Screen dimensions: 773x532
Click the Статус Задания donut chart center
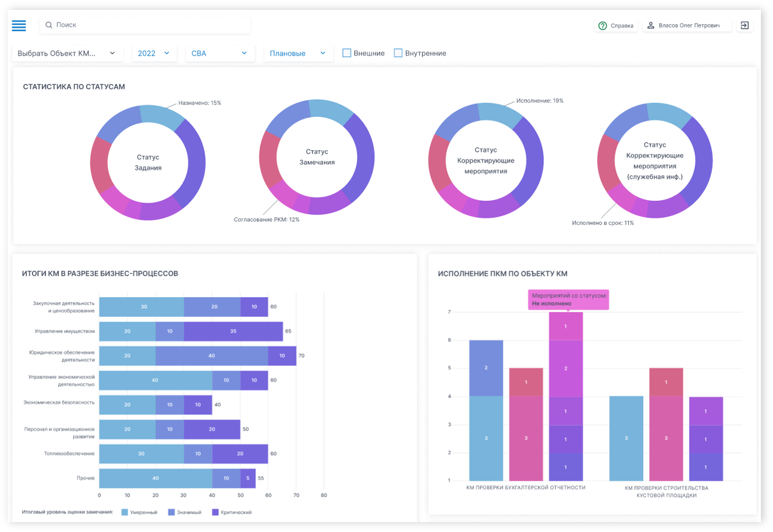tap(148, 162)
